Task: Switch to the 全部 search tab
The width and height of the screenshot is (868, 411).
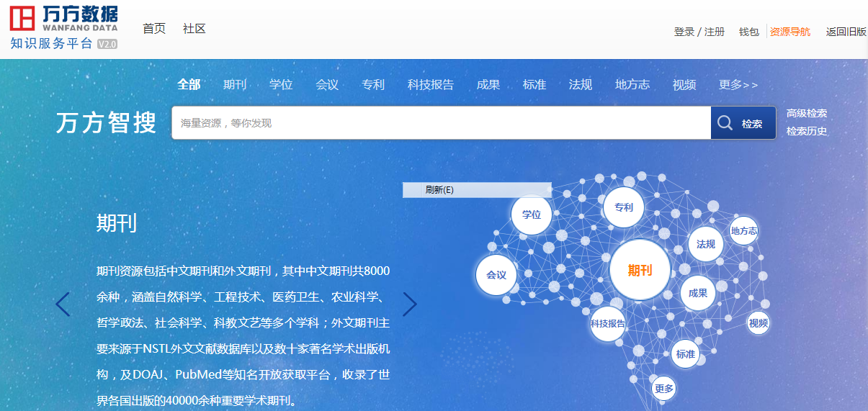Action: click(189, 85)
